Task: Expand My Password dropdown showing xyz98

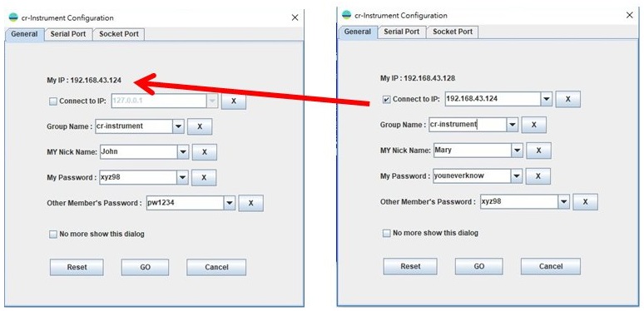Action: coord(182,178)
